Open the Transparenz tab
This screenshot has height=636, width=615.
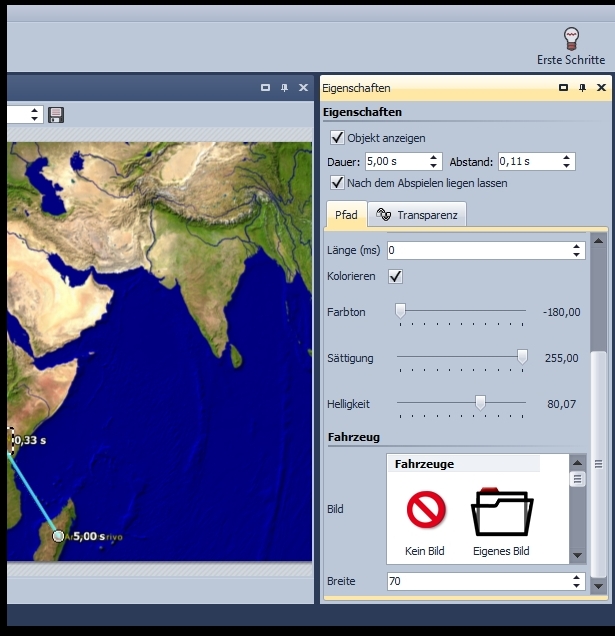coord(417,215)
